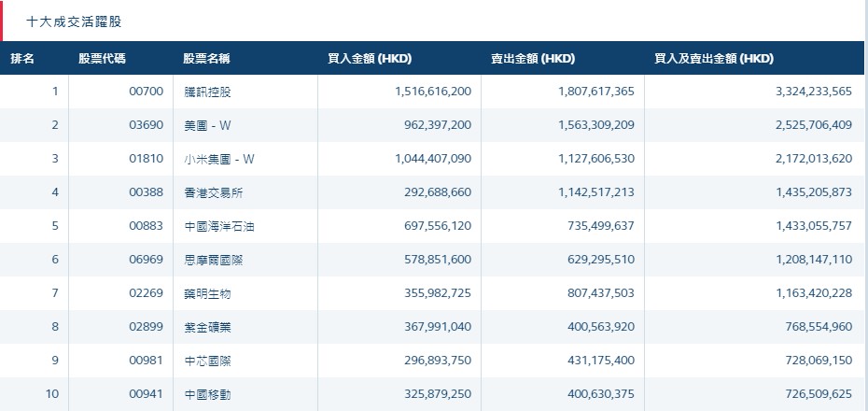The width and height of the screenshot is (868, 411).
Task: Click rank number 5
Action: [55, 226]
